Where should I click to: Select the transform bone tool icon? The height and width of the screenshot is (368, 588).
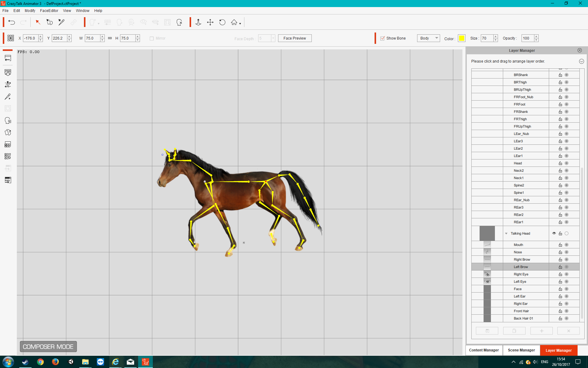click(x=50, y=22)
